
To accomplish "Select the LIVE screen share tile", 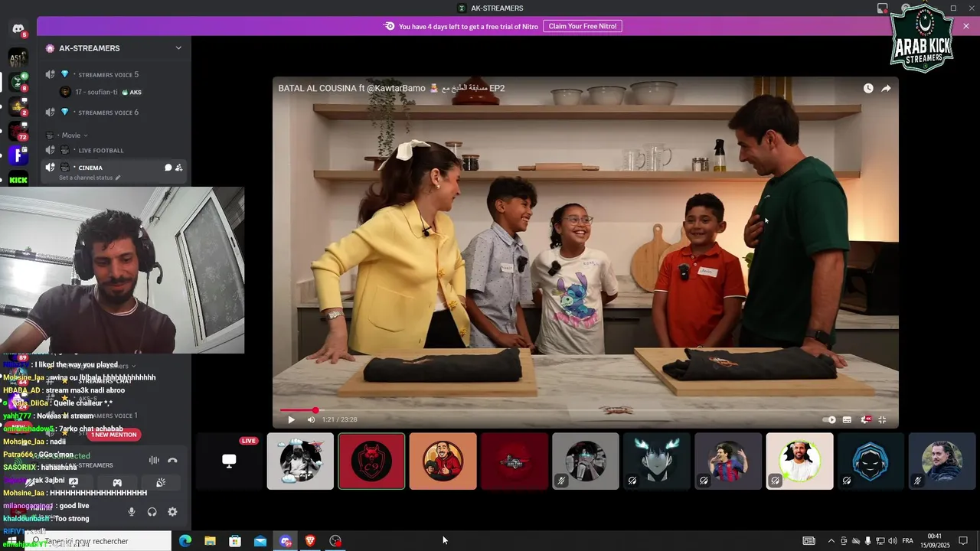I will [229, 461].
